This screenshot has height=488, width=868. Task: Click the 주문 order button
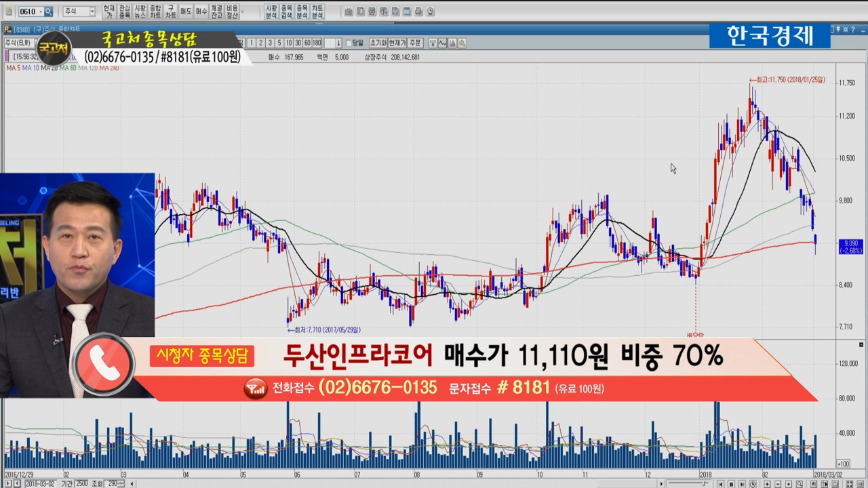(x=415, y=43)
